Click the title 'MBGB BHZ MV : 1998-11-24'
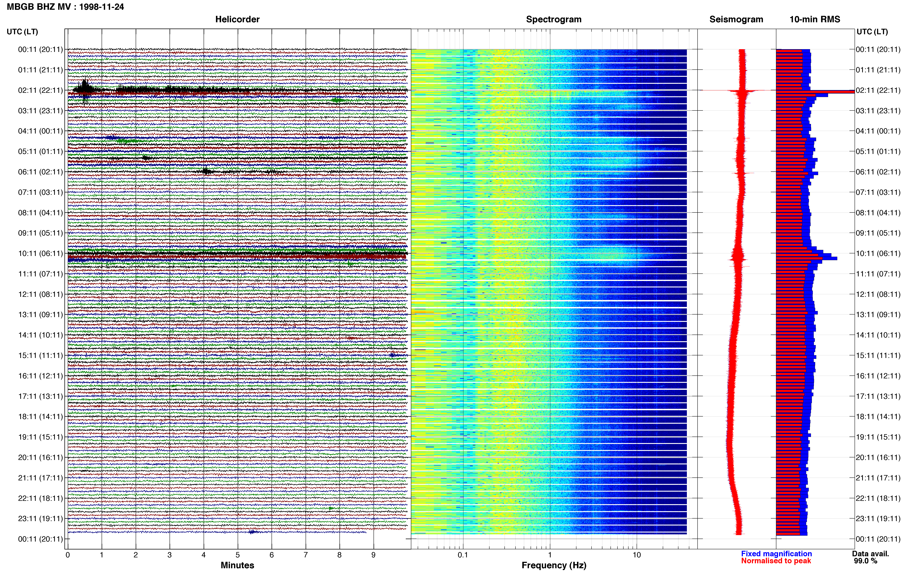This screenshot has height=578, width=924. pos(65,7)
